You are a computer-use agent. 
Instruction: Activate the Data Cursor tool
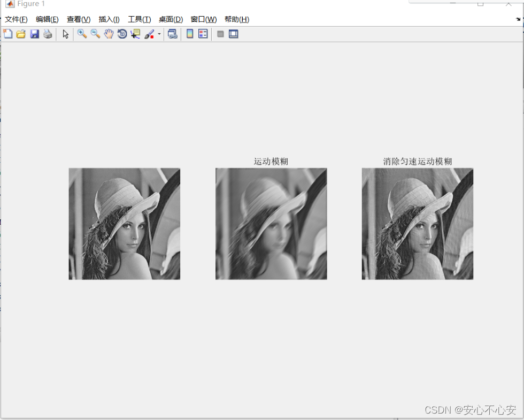(x=135, y=34)
